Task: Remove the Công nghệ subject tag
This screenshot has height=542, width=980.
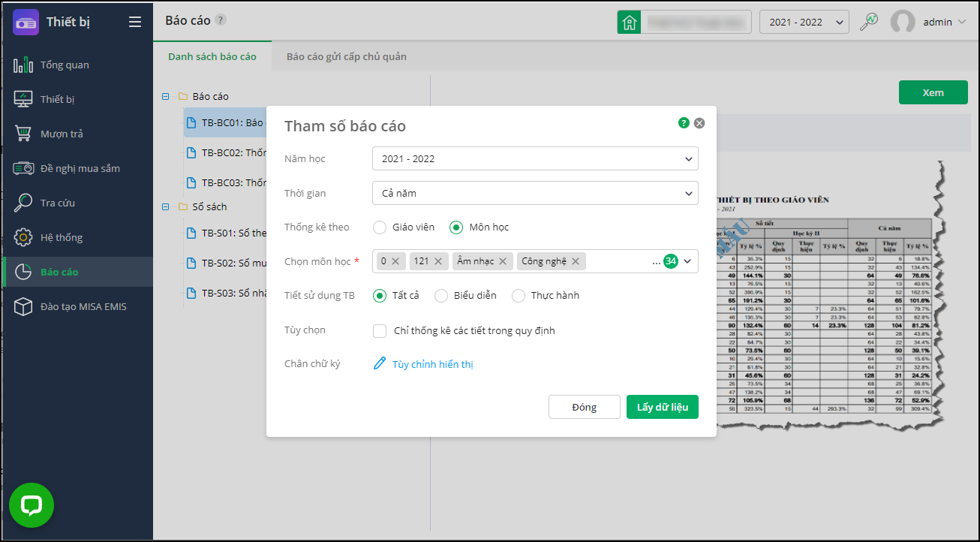Action: coord(576,261)
